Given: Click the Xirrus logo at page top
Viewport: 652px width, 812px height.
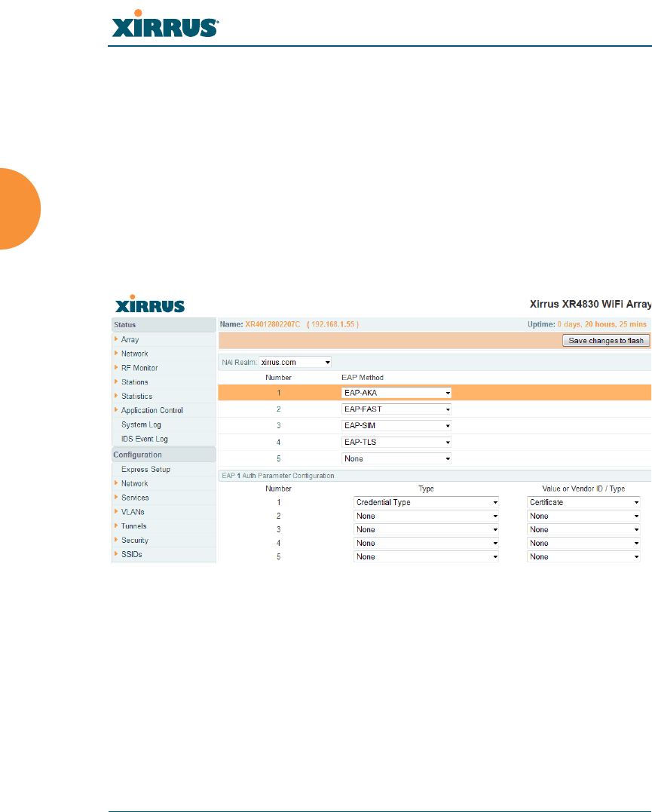Looking at the screenshot, I should (165, 23).
